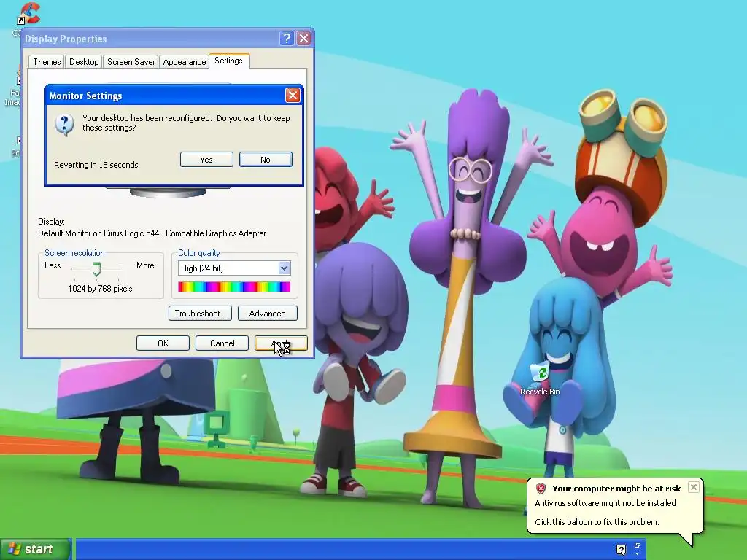Open the Appearance tab
The width and height of the screenshot is (747, 560).
(185, 62)
